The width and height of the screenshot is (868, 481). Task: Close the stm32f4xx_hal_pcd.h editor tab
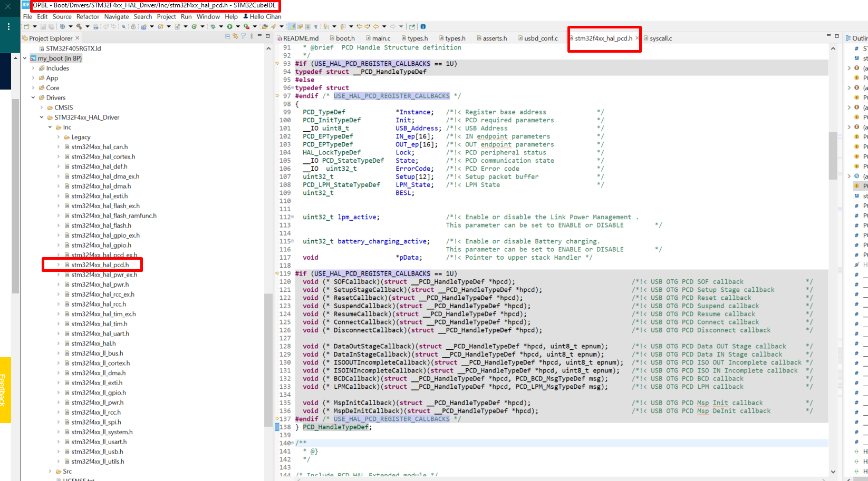click(637, 38)
